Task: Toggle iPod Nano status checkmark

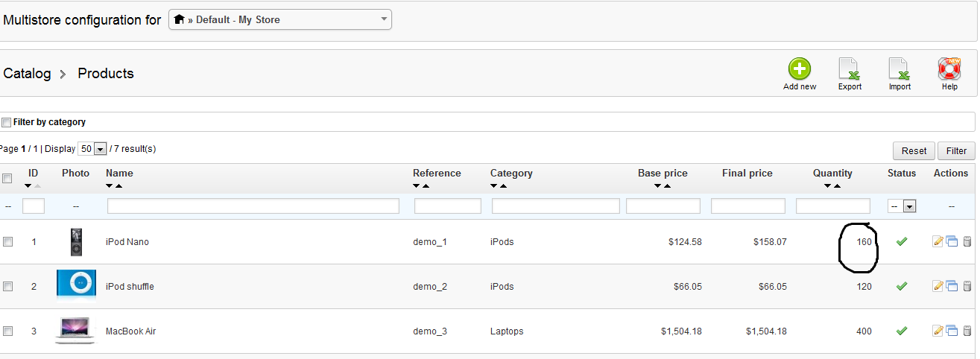Action: coord(902,241)
